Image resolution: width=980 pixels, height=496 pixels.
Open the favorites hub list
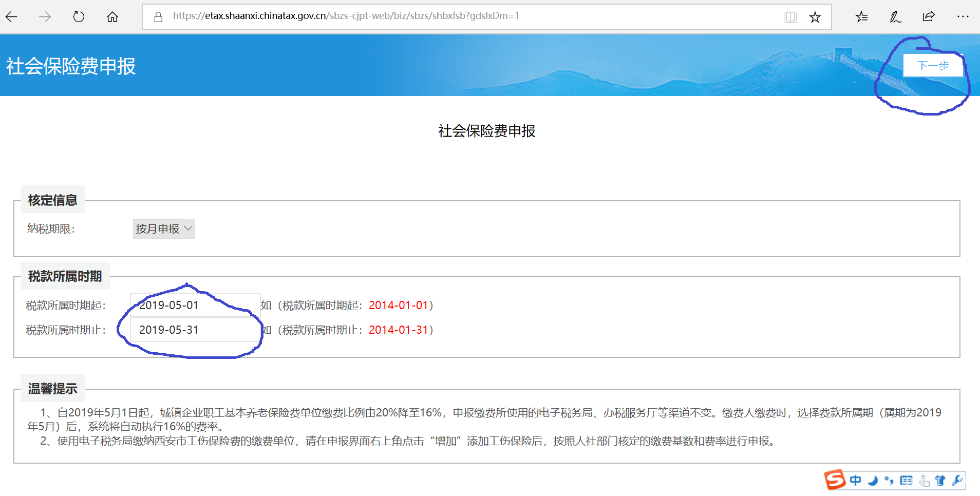point(862,17)
